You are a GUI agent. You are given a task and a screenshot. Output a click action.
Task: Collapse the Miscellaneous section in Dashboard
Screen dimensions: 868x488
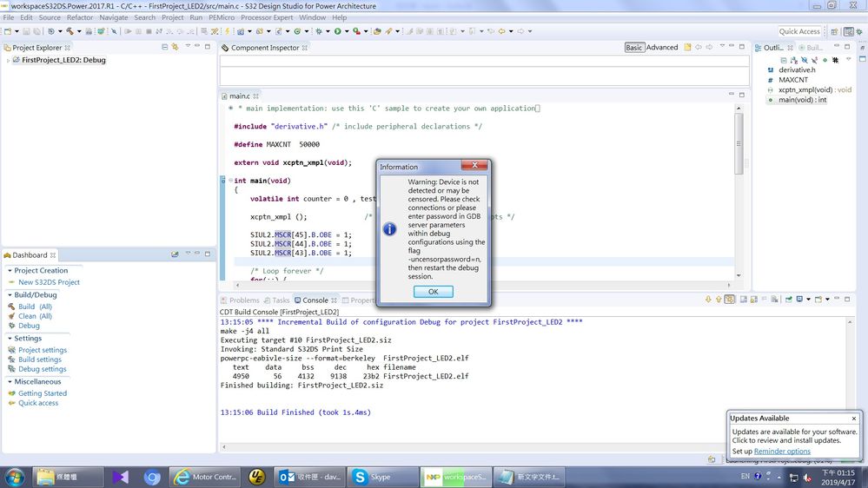pyautogui.click(x=10, y=382)
